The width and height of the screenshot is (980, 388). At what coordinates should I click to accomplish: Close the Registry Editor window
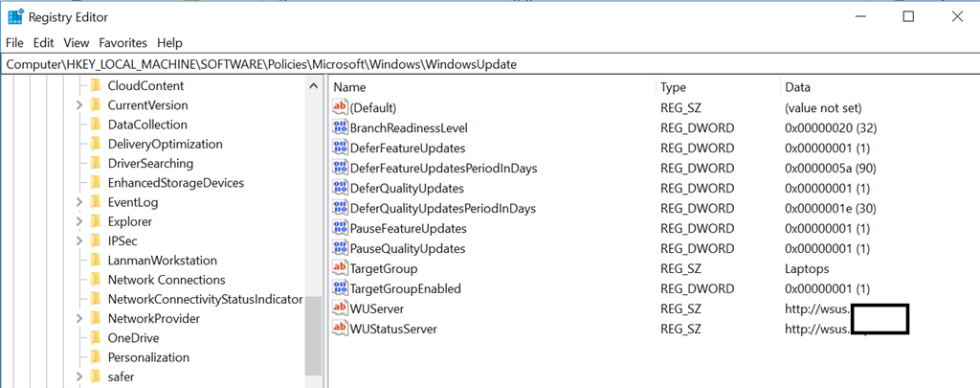(957, 17)
